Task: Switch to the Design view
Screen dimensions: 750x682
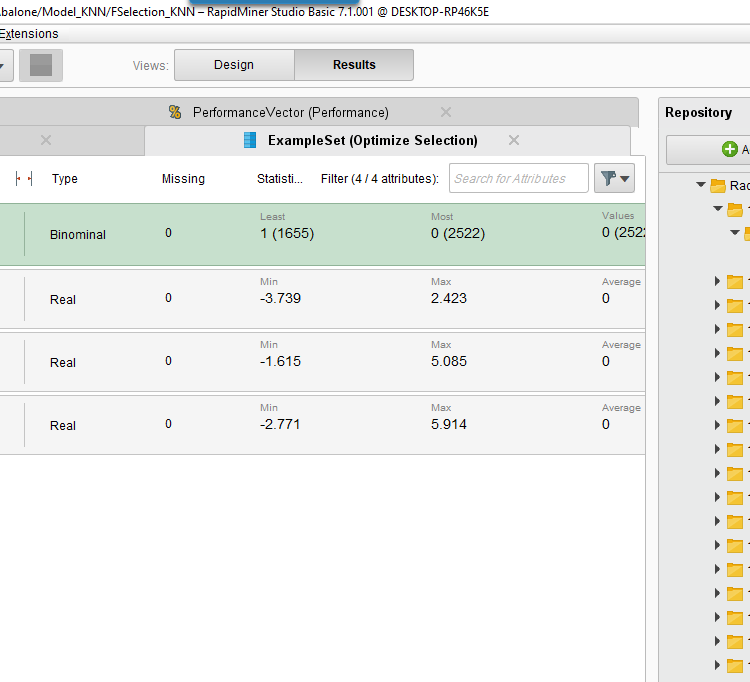Action: pos(234,65)
